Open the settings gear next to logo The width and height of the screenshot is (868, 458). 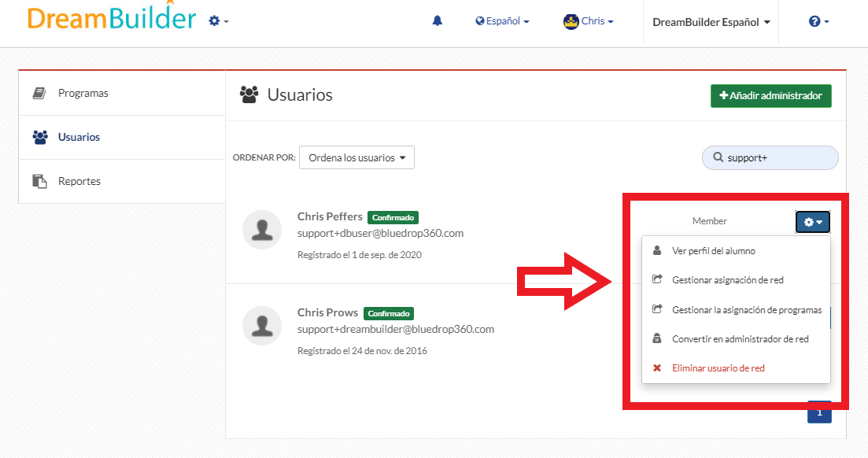[x=218, y=21]
